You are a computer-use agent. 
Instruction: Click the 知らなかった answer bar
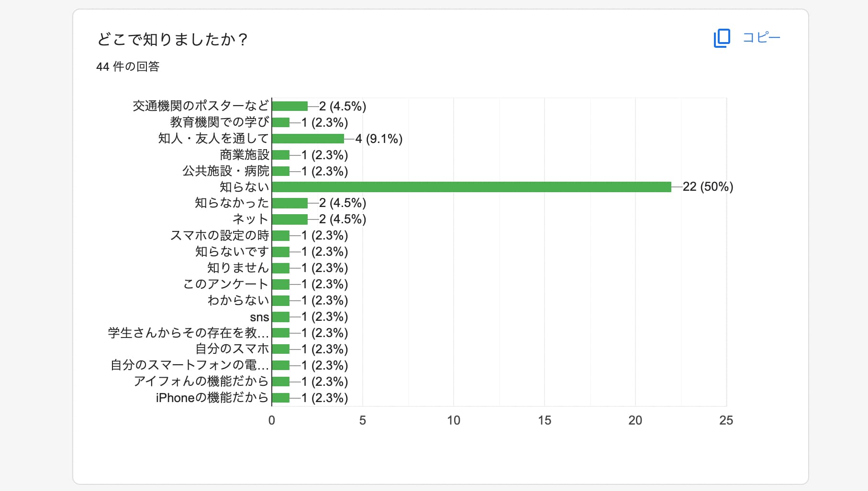pos(289,203)
